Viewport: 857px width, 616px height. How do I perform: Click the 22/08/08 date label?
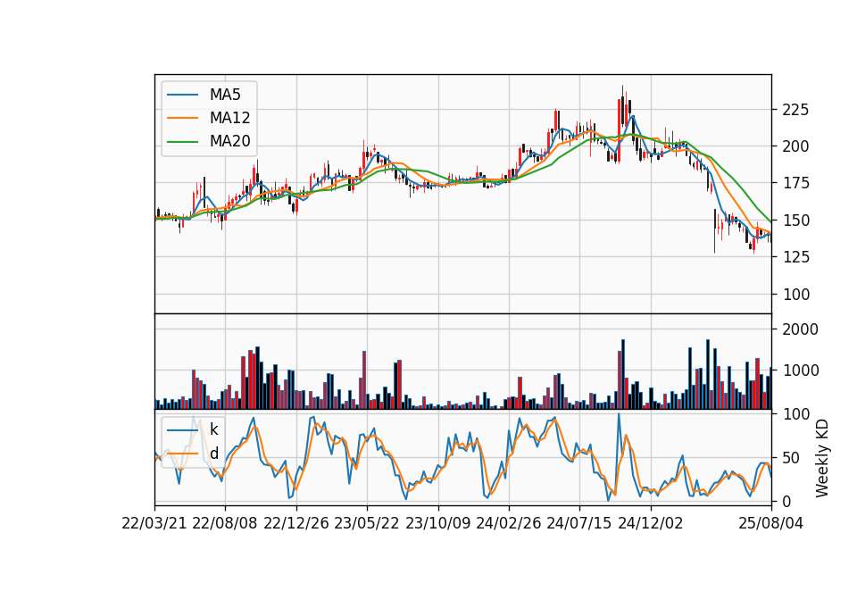coord(225,523)
